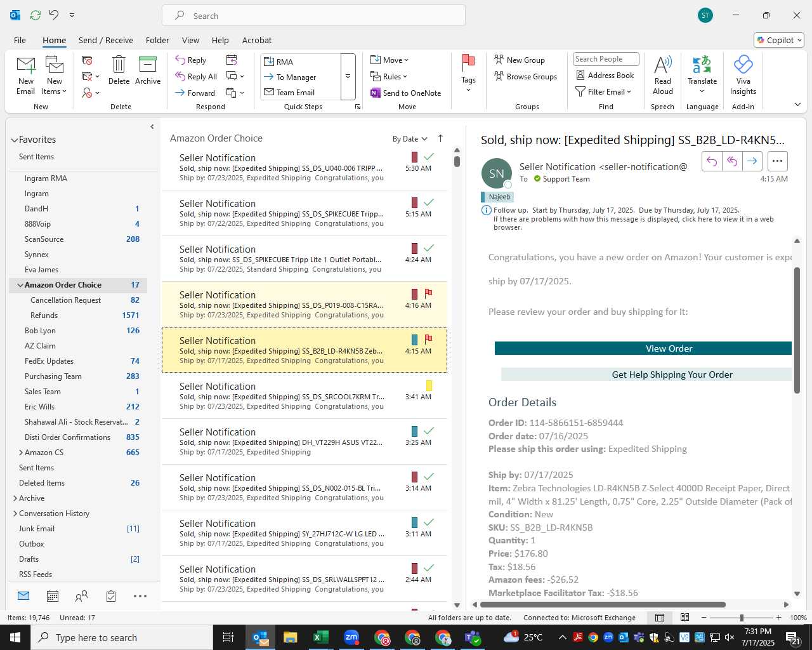Toggle checkmark on 3:11 AM LG LED email
The image size is (812, 650).
click(429, 522)
